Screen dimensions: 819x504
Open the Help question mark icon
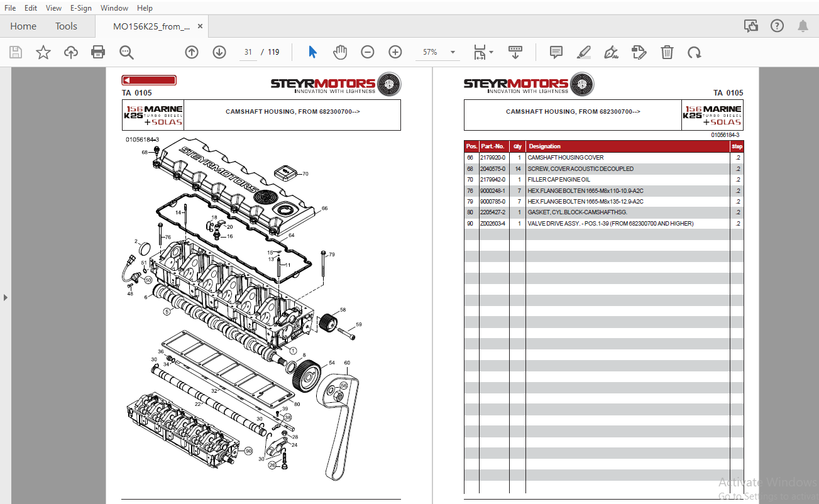coord(778,26)
